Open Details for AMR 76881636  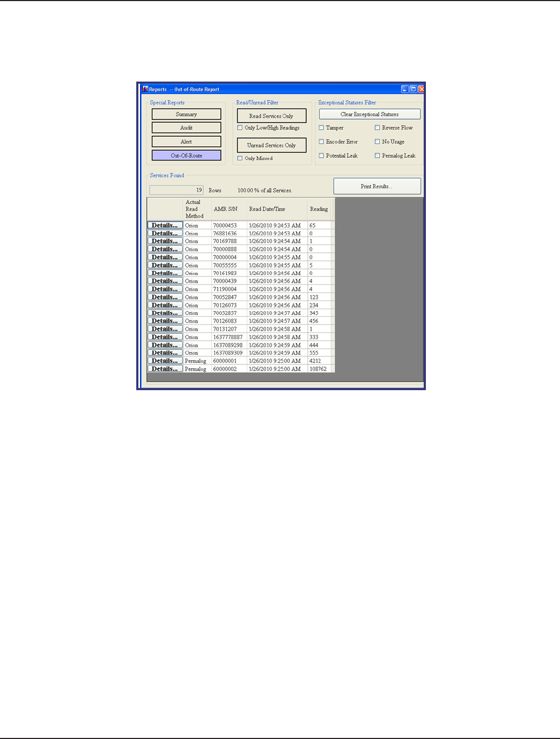pyautogui.click(x=165, y=233)
